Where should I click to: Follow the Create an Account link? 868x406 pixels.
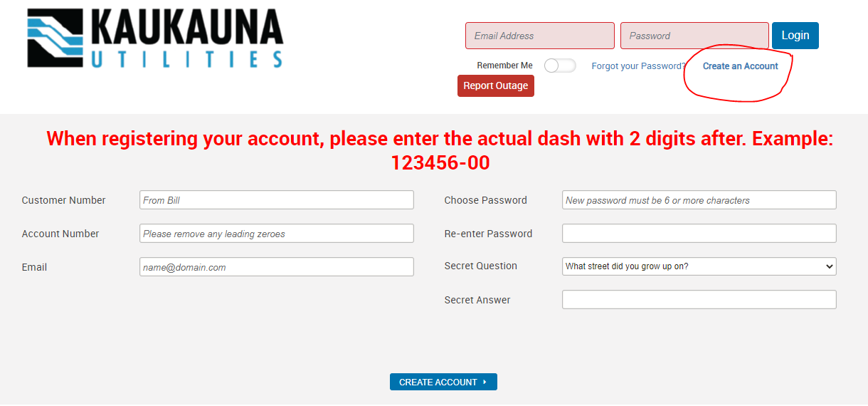click(741, 66)
